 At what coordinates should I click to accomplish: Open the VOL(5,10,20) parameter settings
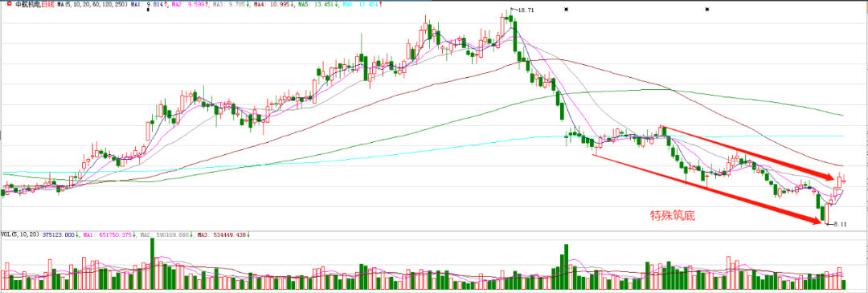tap(20, 234)
